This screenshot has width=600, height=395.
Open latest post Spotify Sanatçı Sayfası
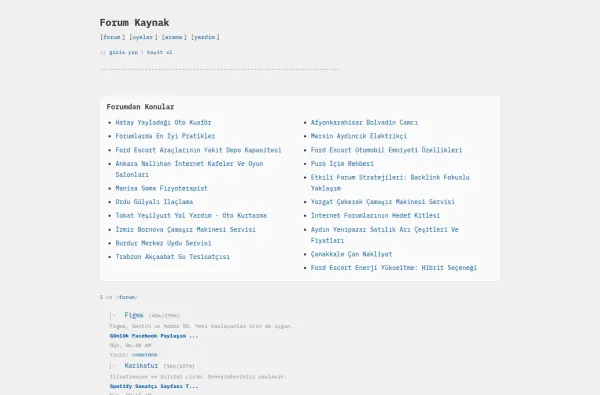tap(154, 387)
